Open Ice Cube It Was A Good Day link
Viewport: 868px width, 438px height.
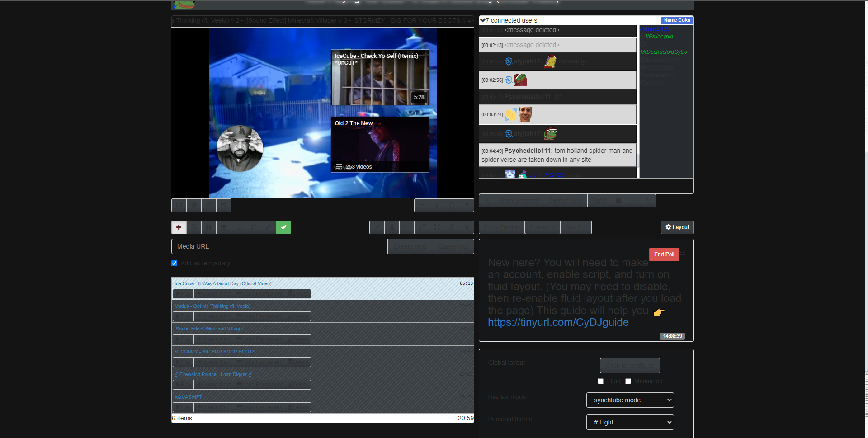[x=223, y=283]
